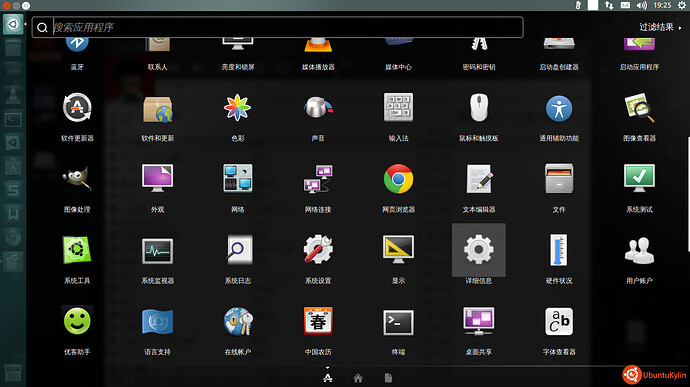Open 用户帐户 user accounts
This screenshot has width=690, height=387.
pyautogui.click(x=639, y=250)
